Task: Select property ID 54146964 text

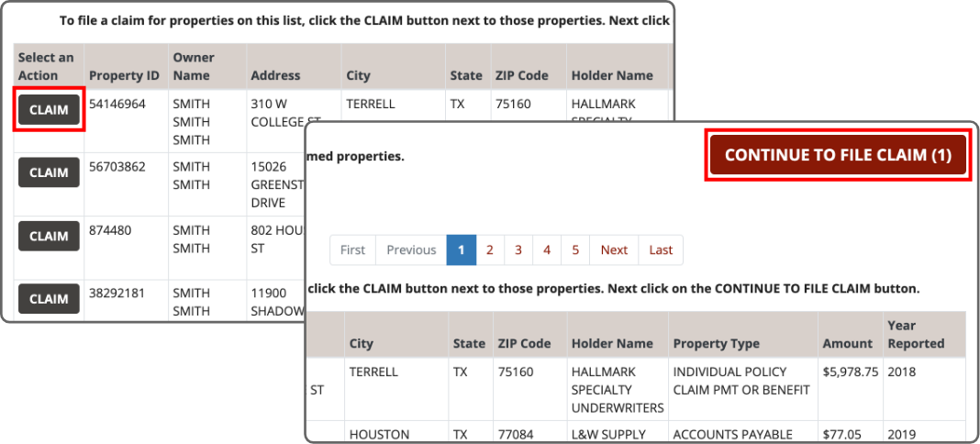Action: 117,104
